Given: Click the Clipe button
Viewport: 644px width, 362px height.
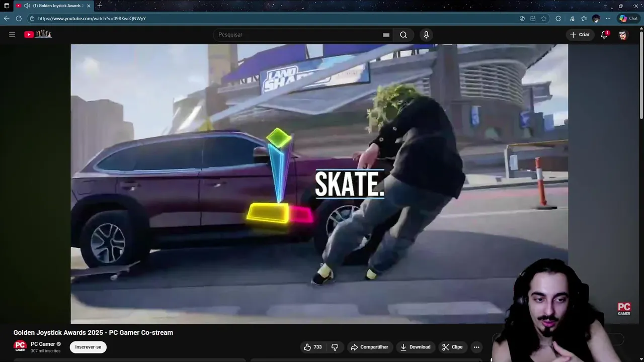Looking at the screenshot, I should (x=452, y=347).
